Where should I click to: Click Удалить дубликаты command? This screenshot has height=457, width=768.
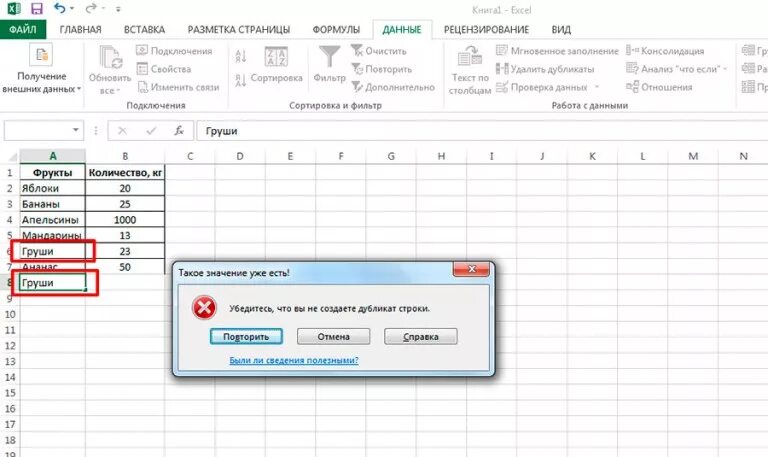(545, 69)
